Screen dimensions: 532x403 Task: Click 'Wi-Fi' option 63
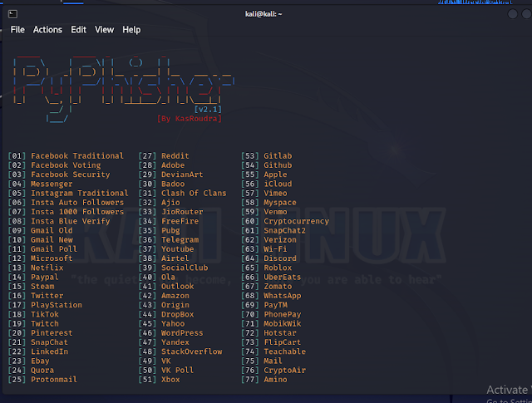pyautogui.click(x=275, y=249)
